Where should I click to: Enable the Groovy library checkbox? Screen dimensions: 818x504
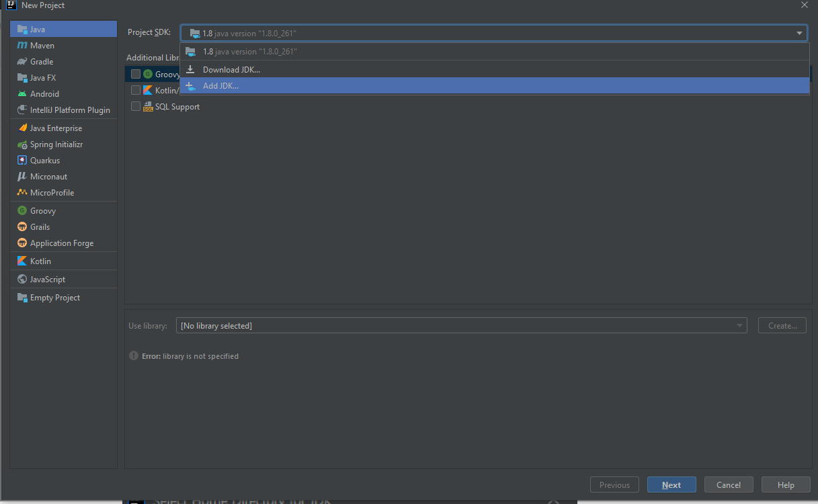point(136,74)
